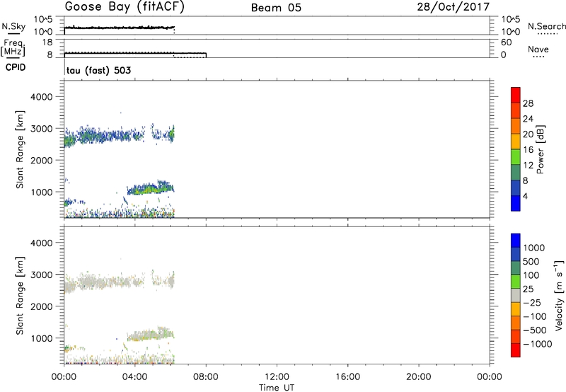The height and width of the screenshot is (392, 566).
Task: Click the "CPID" row label
Action: pos(16,67)
